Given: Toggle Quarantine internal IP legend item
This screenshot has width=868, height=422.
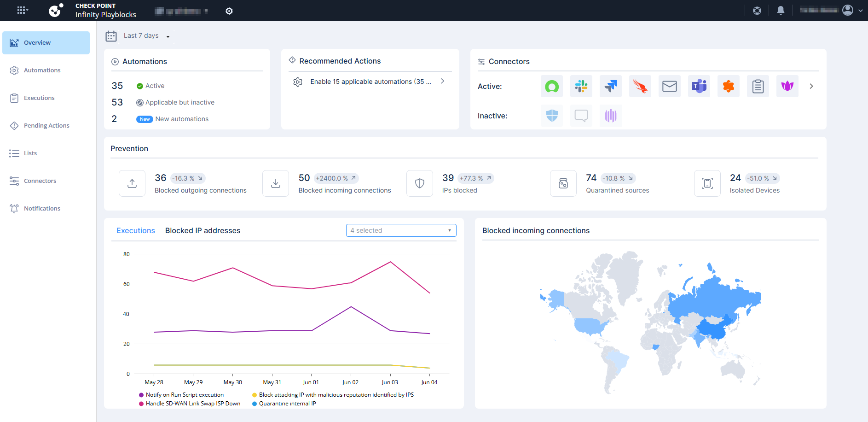Looking at the screenshot, I should (x=284, y=404).
